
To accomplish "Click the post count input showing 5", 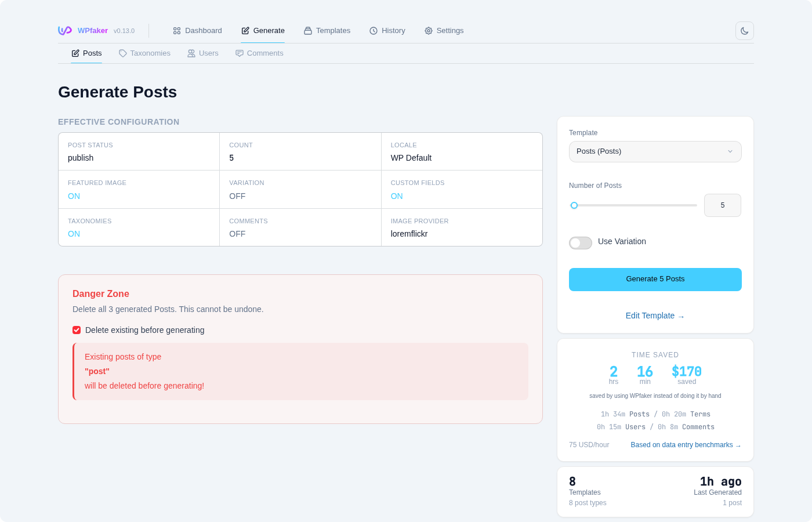I will (x=722, y=205).
